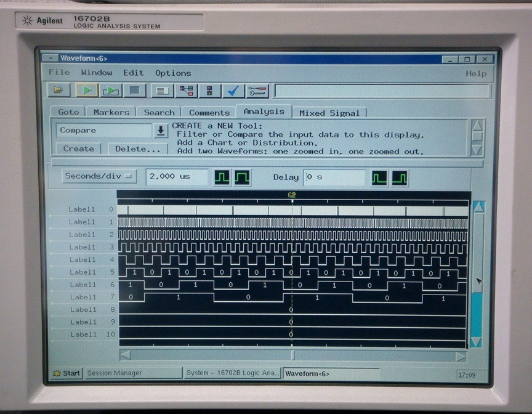Viewport: 532px width, 414px height.
Task: Halt acquisition with the Stop square icon
Action: [x=135, y=91]
